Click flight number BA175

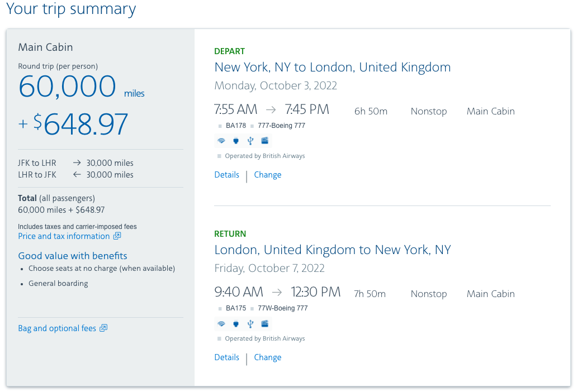click(235, 308)
